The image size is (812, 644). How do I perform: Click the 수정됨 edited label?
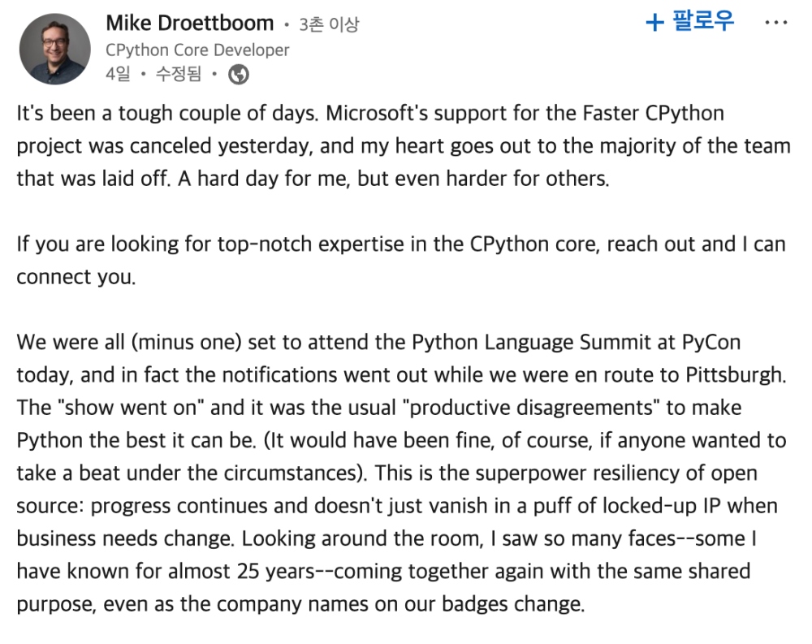[x=178, y=75]
